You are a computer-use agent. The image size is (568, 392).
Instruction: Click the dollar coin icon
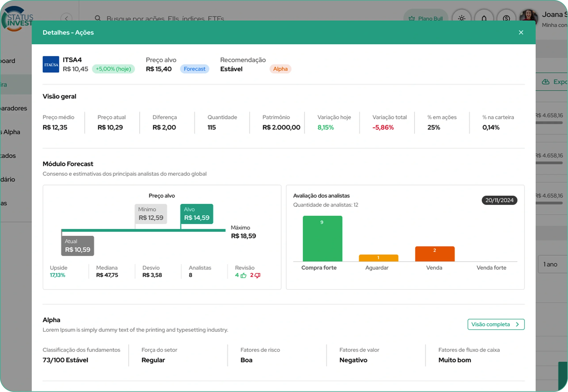tap(506, 18)
